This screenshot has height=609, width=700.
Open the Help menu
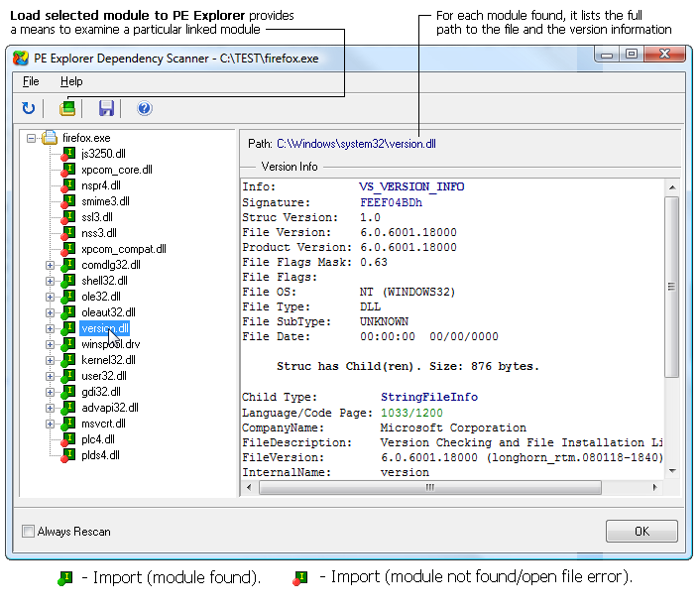[71, 81]
